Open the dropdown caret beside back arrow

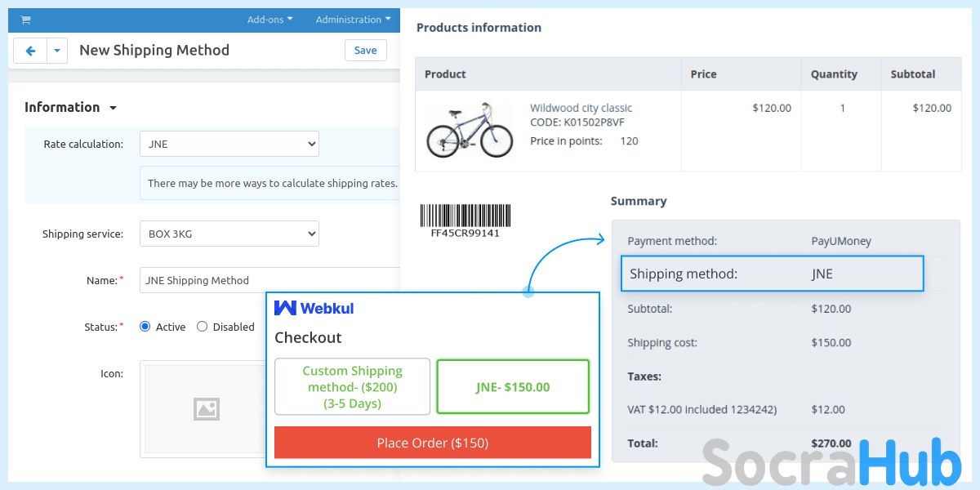[x=57, y=51]
